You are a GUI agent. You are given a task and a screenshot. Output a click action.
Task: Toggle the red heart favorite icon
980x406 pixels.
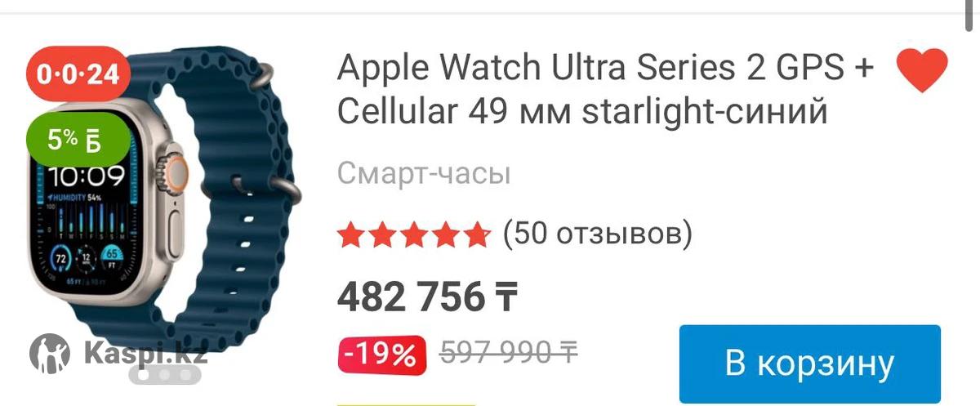922,69
